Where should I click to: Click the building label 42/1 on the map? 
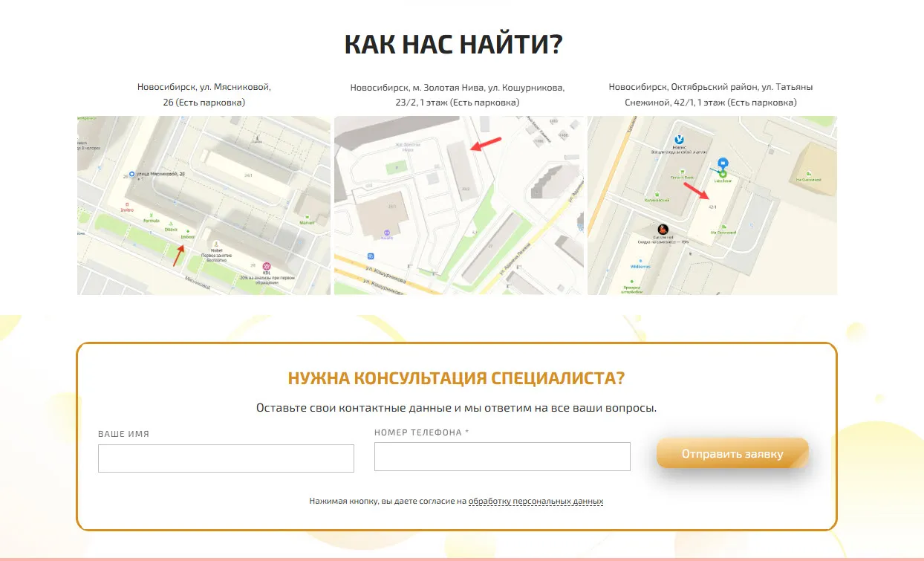coord(712,207)
